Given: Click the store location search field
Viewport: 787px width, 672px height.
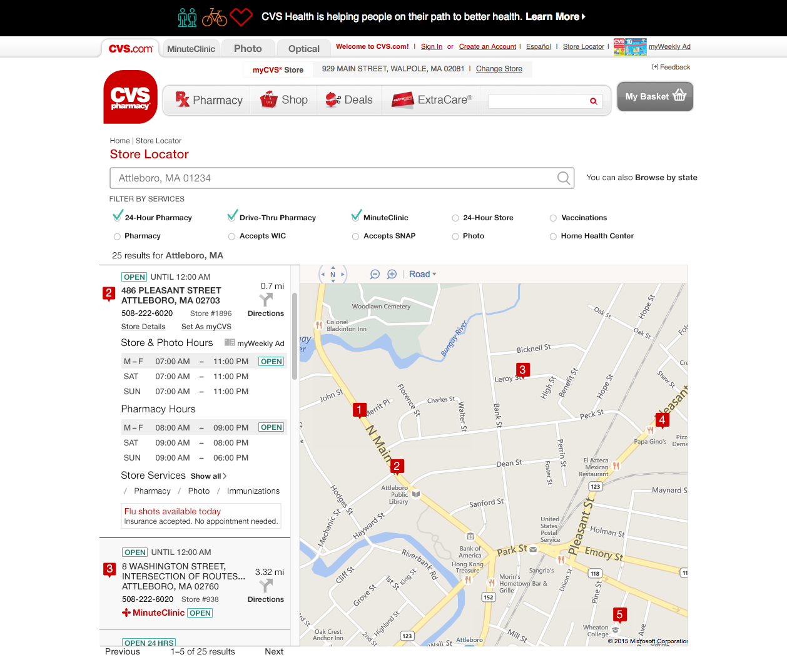Looking at the screenshot, I should [x=342, y=178].
